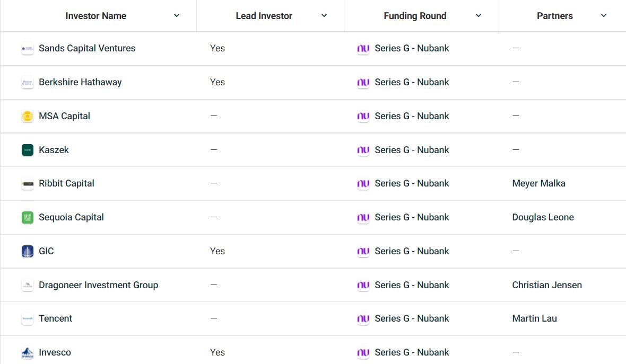Click 'Yes' lead investor cell for Invesco
This screenshot has height=364, width=626.
[217, 352]
